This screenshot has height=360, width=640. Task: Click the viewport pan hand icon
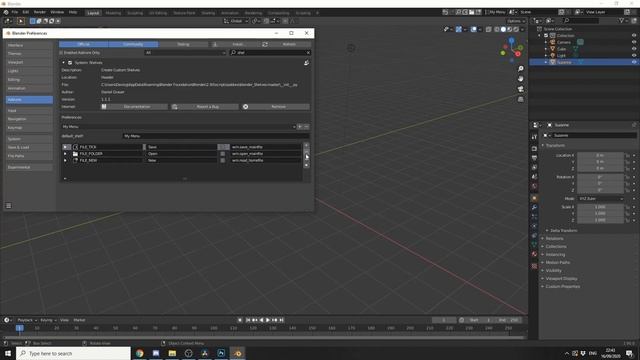520,79
